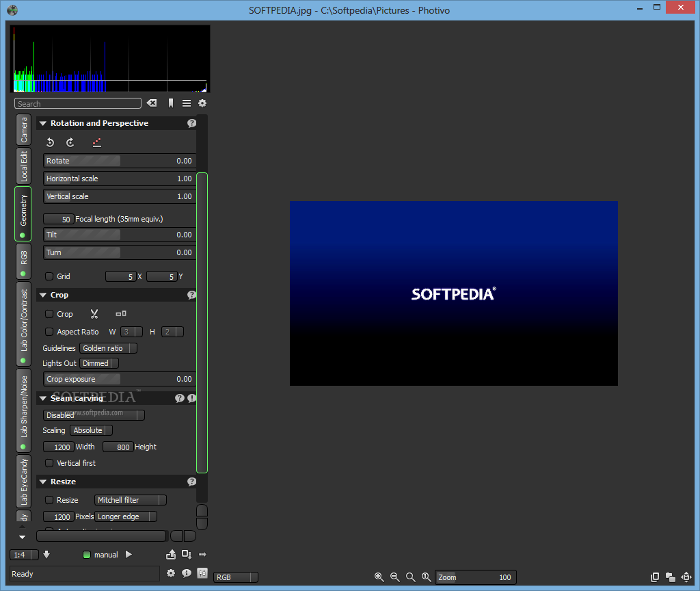Open help for Crop section

point(191,295)
